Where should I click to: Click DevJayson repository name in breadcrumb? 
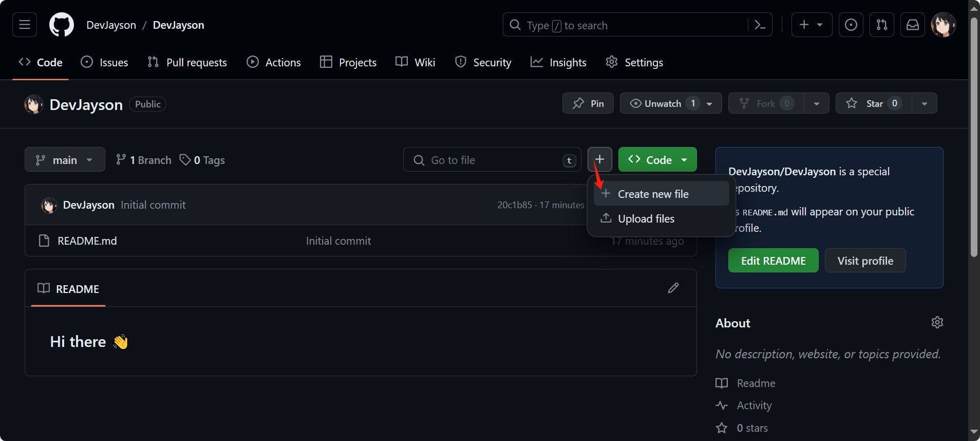tap(178, 25)
